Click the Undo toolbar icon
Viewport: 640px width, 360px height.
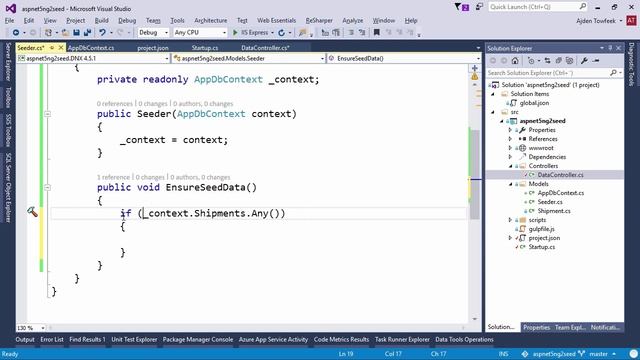102,33
